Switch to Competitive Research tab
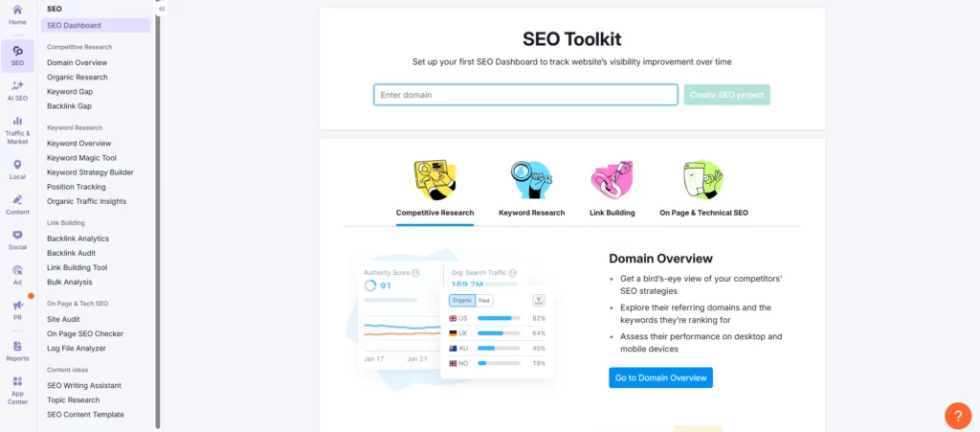The height and width of the screenshot is (432, 980). (x=435, y=213)
